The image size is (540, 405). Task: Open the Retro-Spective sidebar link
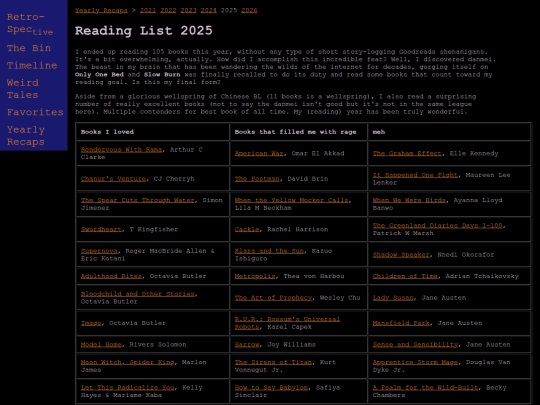(x=30, y=23)
